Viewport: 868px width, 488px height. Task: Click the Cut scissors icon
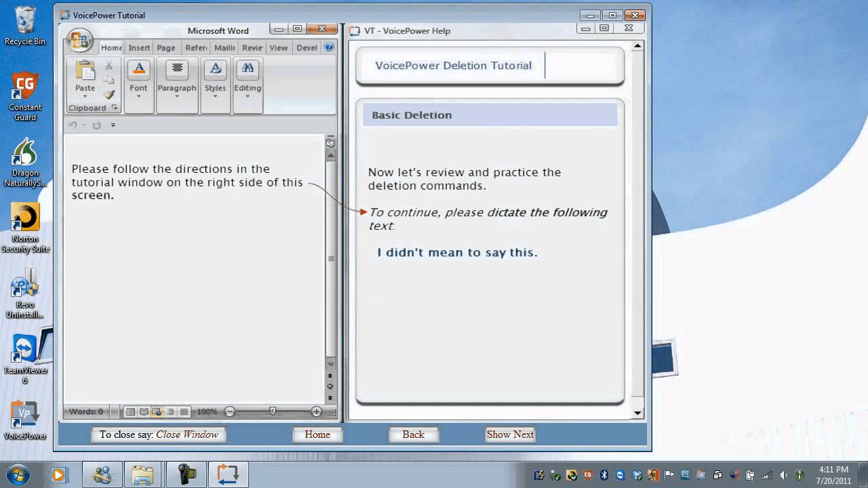click(109, 66)
